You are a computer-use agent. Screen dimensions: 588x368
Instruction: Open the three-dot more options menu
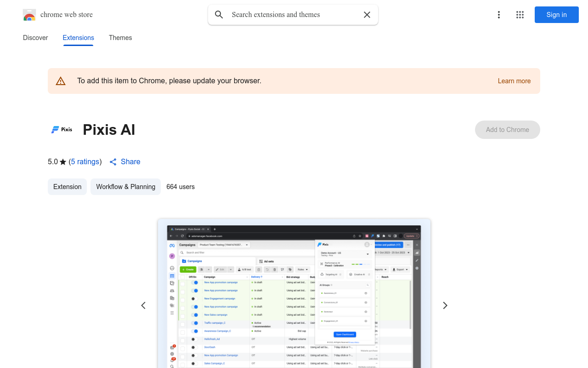click(499, 15)
